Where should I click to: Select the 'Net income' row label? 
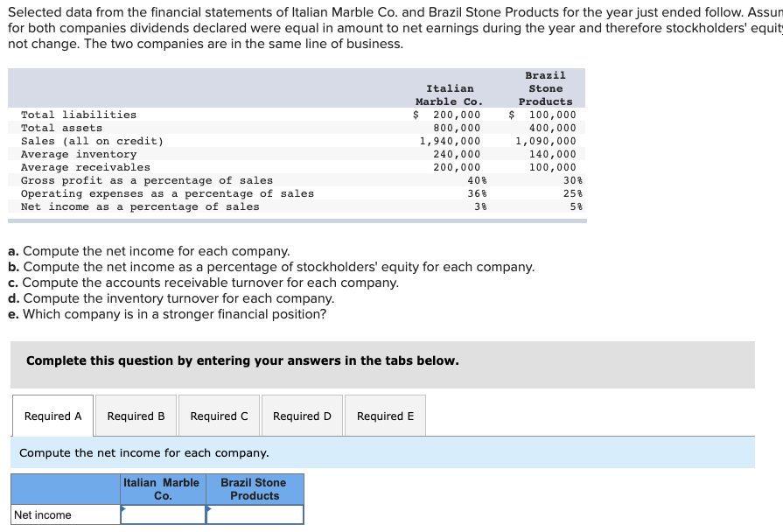coord(43,514)
